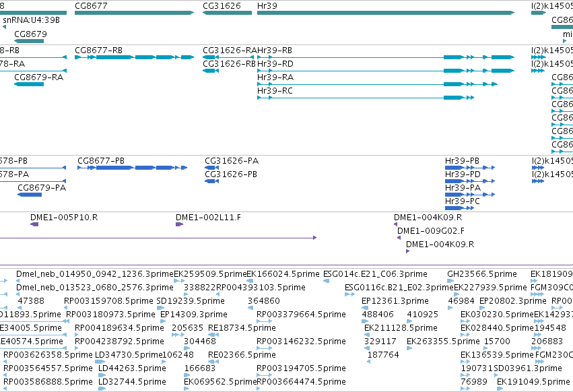573x392 pixels.
Task: Select transcript CG31626-RA label
Action: coord(230,51)
